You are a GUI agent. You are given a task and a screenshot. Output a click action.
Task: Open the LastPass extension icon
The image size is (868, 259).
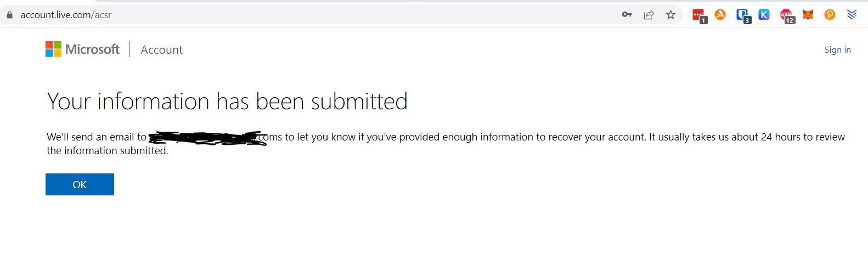pyautogui.click(x=698, y=15)
